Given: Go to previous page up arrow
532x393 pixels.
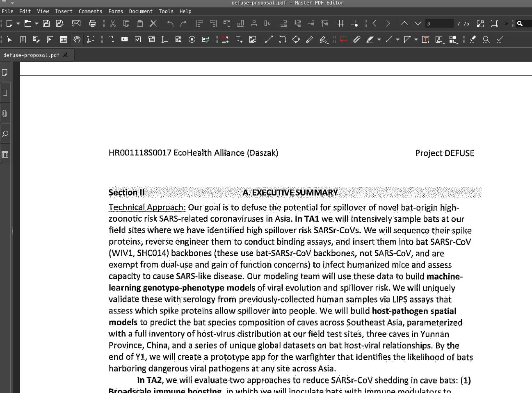Looking at the screenshot, I should [x=404, y=23].
